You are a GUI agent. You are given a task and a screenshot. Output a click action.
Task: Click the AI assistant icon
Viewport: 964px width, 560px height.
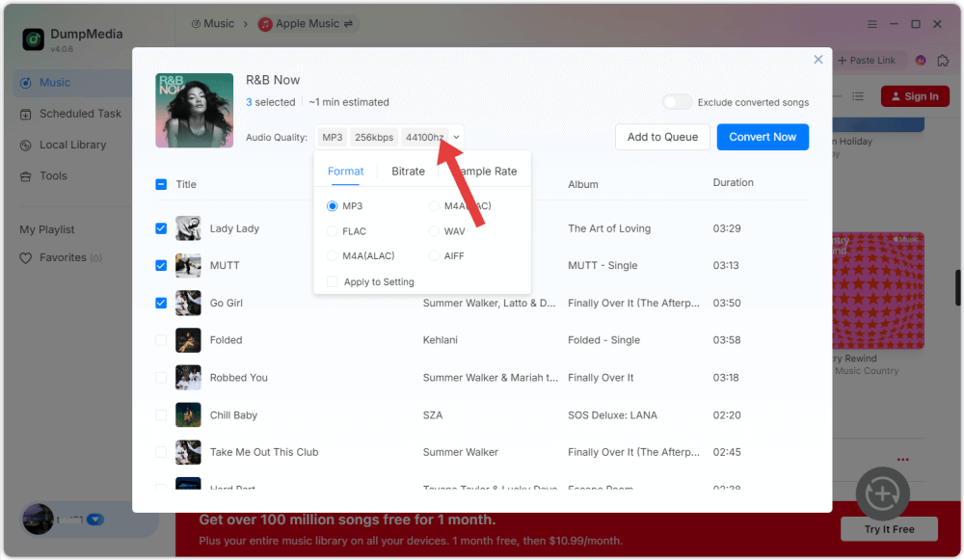tap(920, 60)
